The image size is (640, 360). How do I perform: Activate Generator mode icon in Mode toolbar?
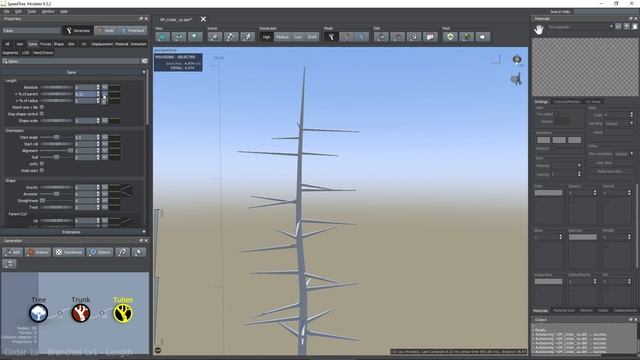pos(331,37)
